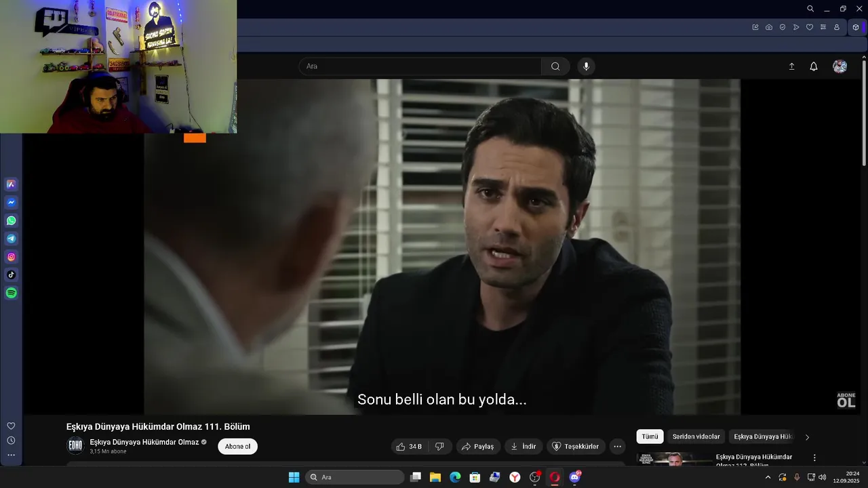Start YouTube voice search microphone
Screen dimensions: 868x488
[x=587, y=66]
